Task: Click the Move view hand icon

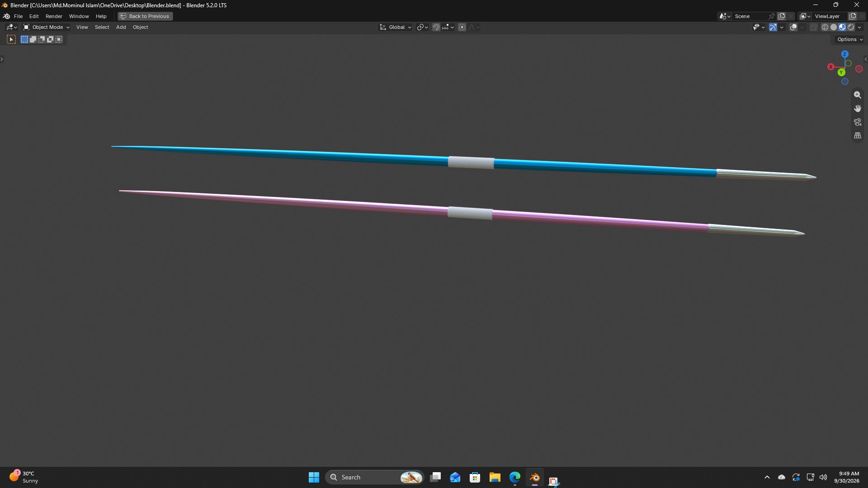Action: click(x=858, y=108)
